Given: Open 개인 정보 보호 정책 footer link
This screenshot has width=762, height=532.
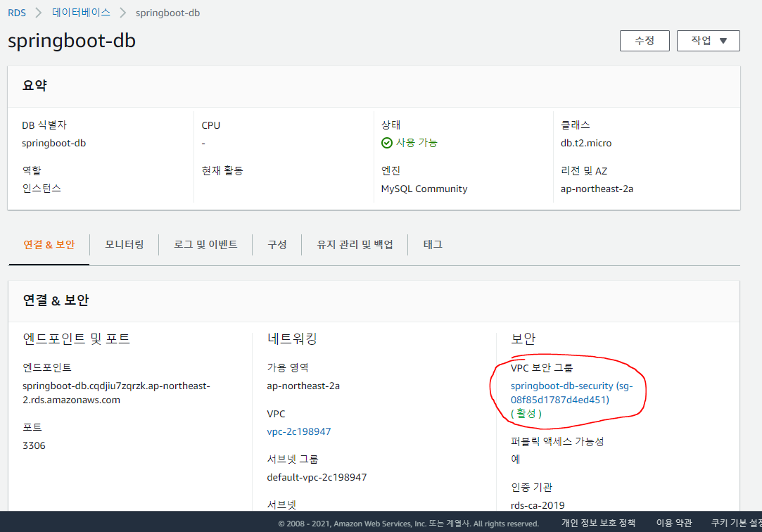Looking at the screenshot, I should [598, 523].
